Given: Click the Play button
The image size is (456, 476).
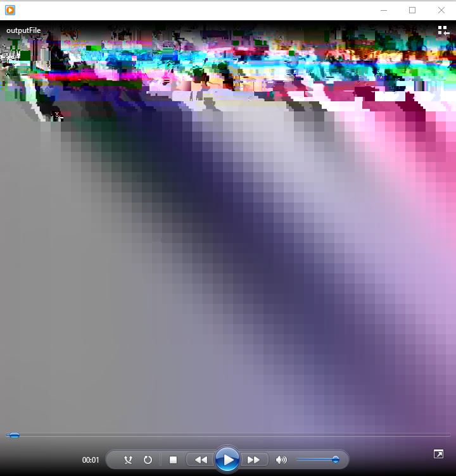Looking at the screenshot, I should (x=227, y=460).
